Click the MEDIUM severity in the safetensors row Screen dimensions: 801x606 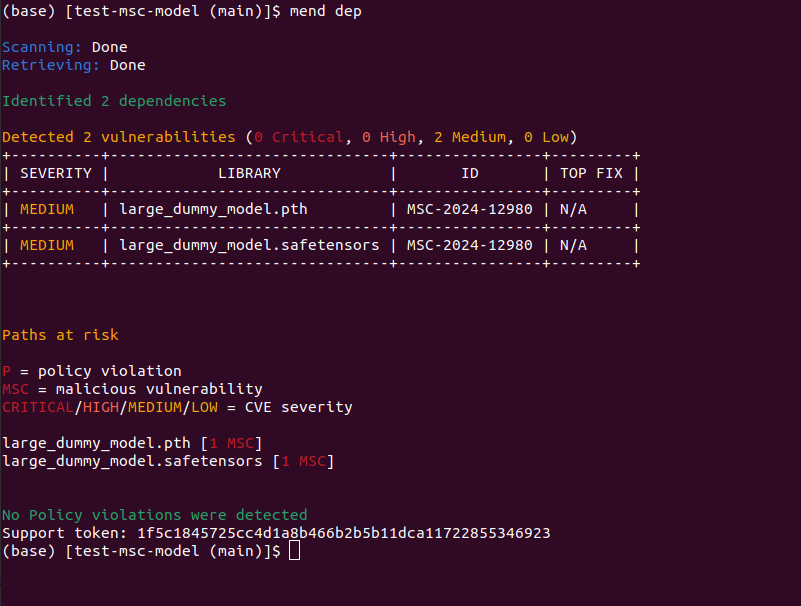[47, 245]
